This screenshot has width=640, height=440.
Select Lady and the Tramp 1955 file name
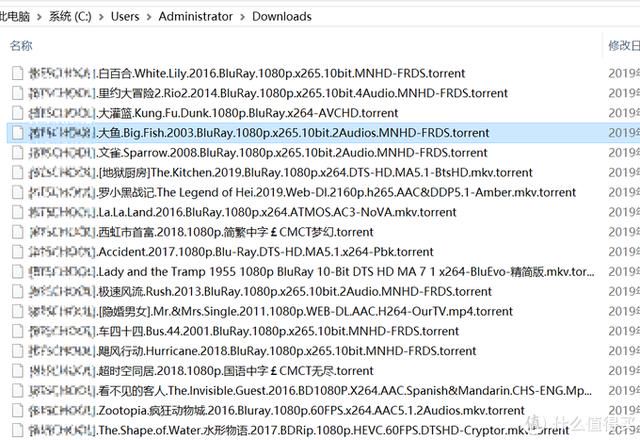311,272
